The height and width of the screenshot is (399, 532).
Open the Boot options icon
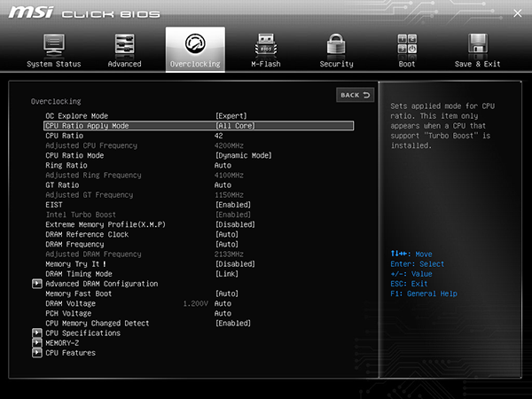pos(407,44)
